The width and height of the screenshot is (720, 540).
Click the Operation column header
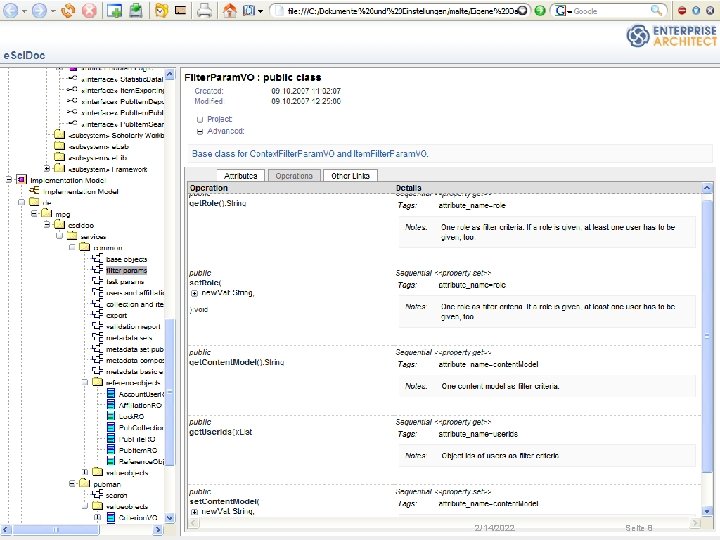click(208, 188)
